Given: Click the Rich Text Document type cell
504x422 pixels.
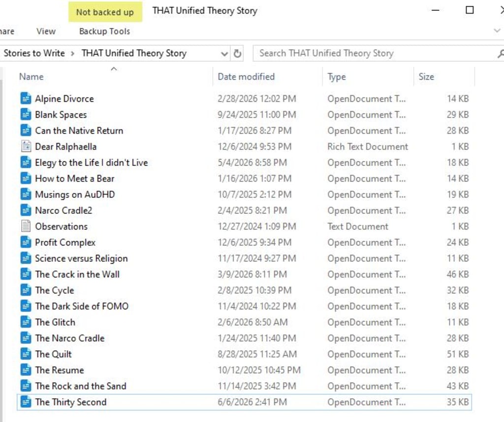Looking at the screenshot, I should [368, 147].
